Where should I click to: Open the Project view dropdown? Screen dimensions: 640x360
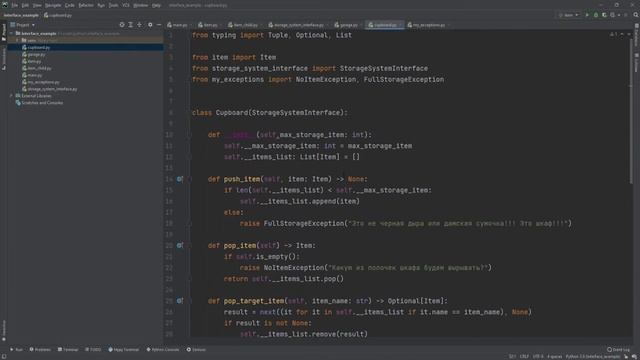(x=22, y=25)
